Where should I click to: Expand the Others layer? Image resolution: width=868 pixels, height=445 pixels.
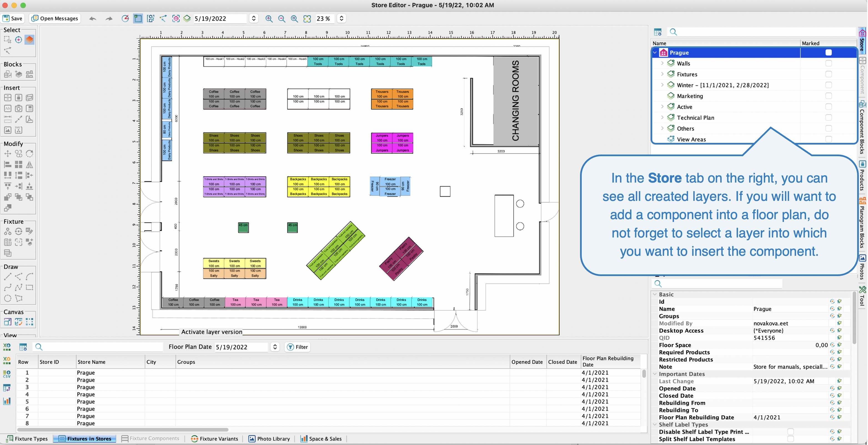pyautogui.click(x=662, y=128)
